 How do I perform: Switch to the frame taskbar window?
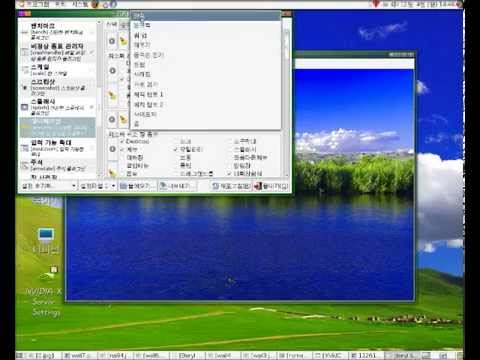point(295,355)
